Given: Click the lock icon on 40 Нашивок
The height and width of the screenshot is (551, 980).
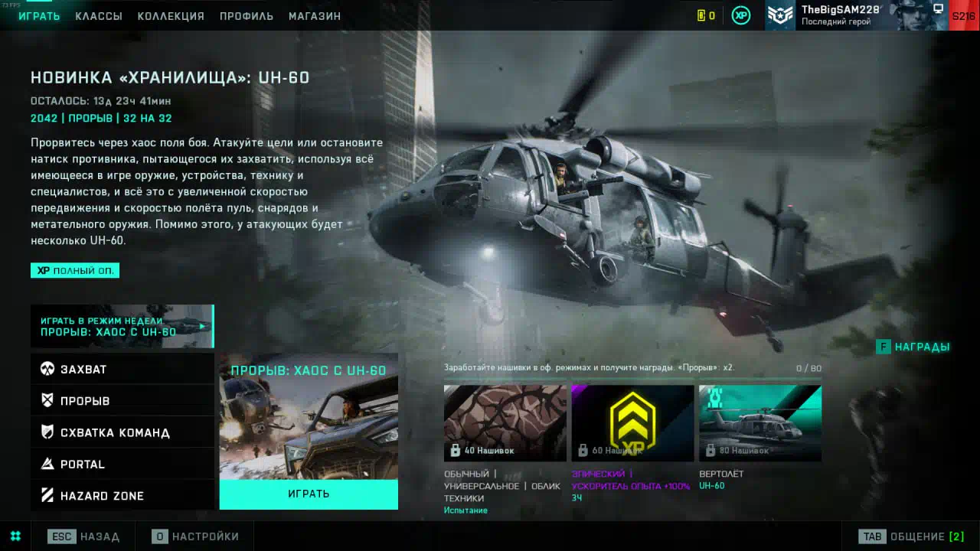Looking at the screenshot, I should [455, 450].
